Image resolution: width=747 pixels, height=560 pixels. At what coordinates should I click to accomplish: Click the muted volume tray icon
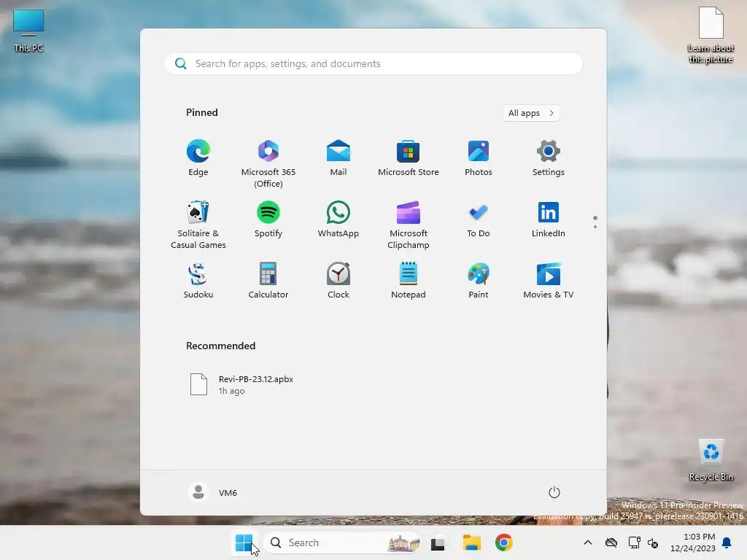pos(653,542)
